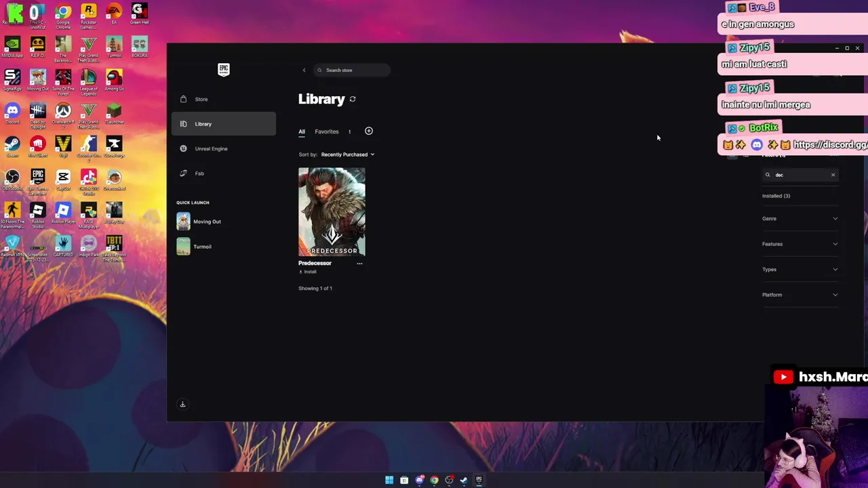The width and height of the screenshot is (868, 488).
Task: Open Discord from the taskbar
Action: pos(419,480)
